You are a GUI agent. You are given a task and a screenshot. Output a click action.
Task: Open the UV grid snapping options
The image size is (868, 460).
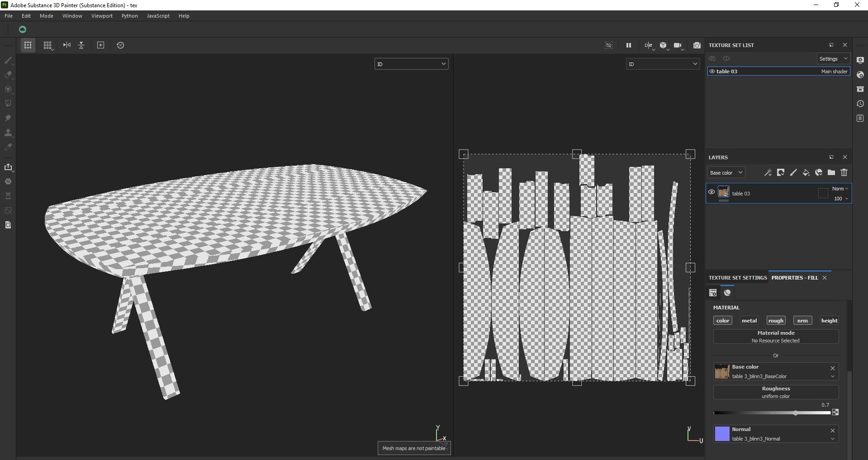47,45
